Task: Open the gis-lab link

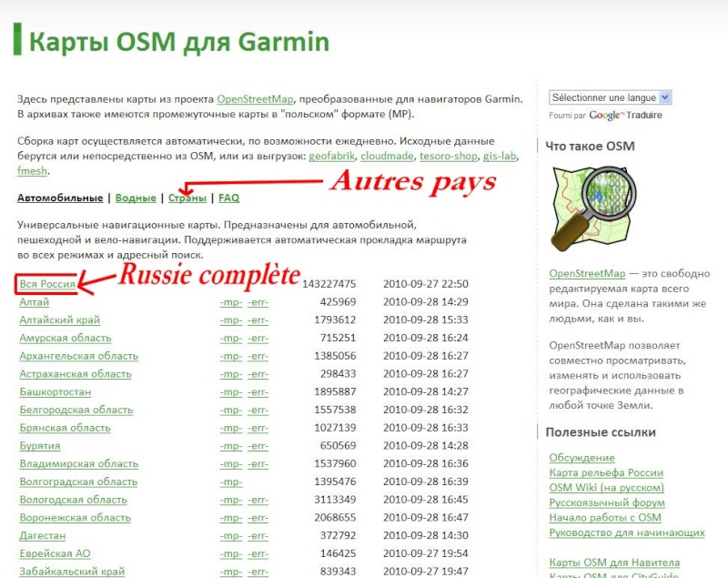Action: tap(500, 156)
